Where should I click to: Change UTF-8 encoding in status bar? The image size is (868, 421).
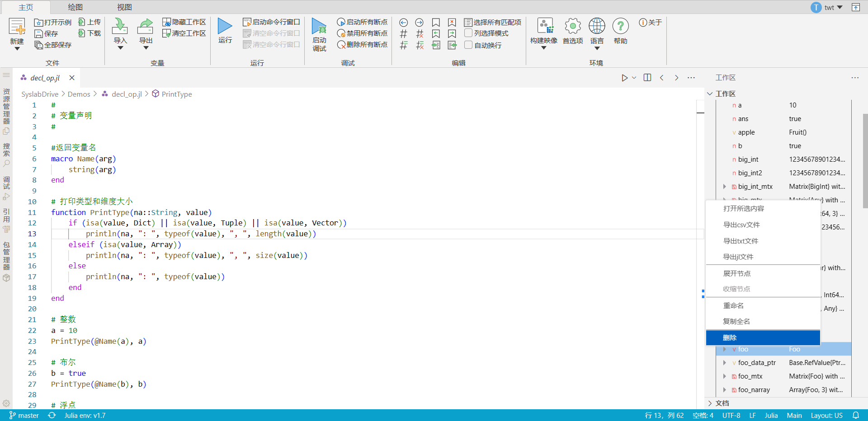pyautogui.click(x=731, y=415)
